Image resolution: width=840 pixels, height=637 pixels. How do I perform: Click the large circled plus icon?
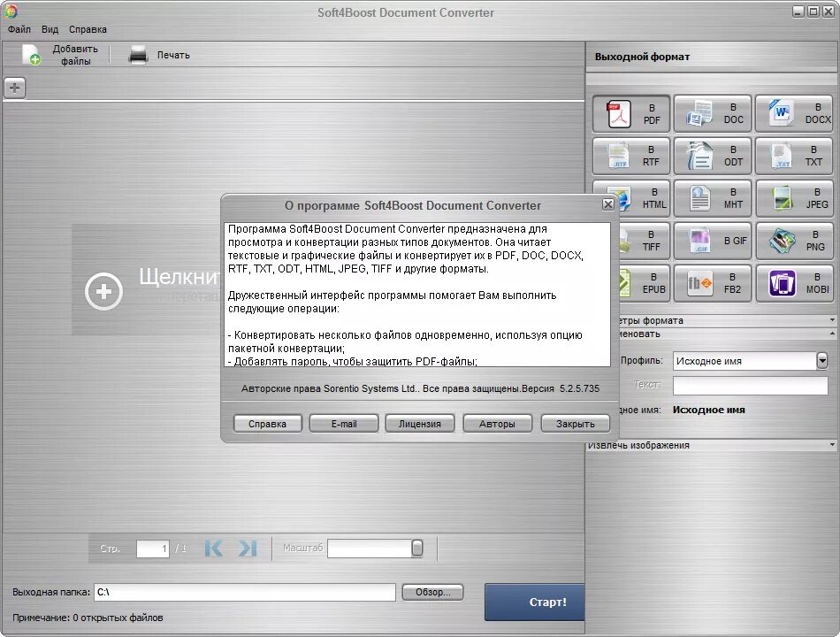104,291
